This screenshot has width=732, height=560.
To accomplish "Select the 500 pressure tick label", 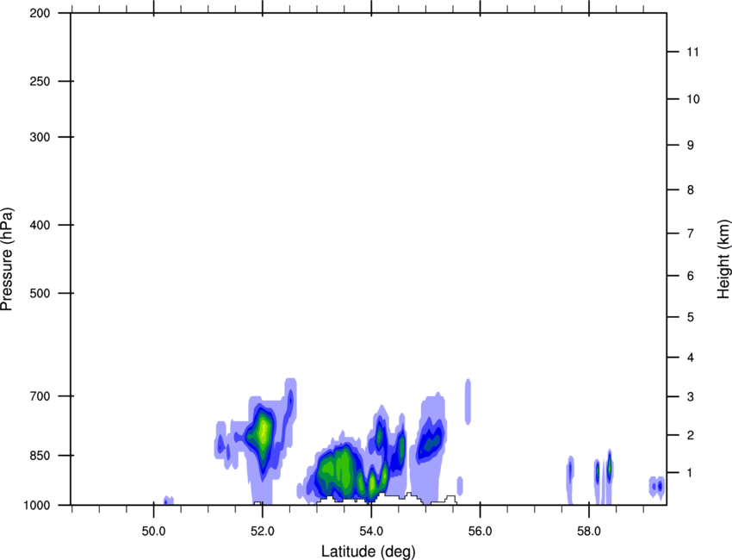I will pos(37,294).
